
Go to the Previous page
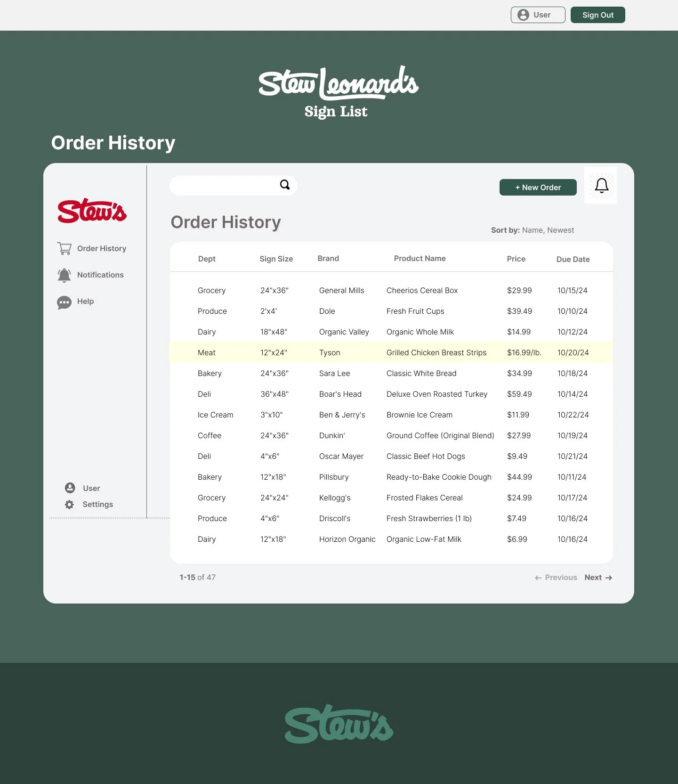[556, 578]
